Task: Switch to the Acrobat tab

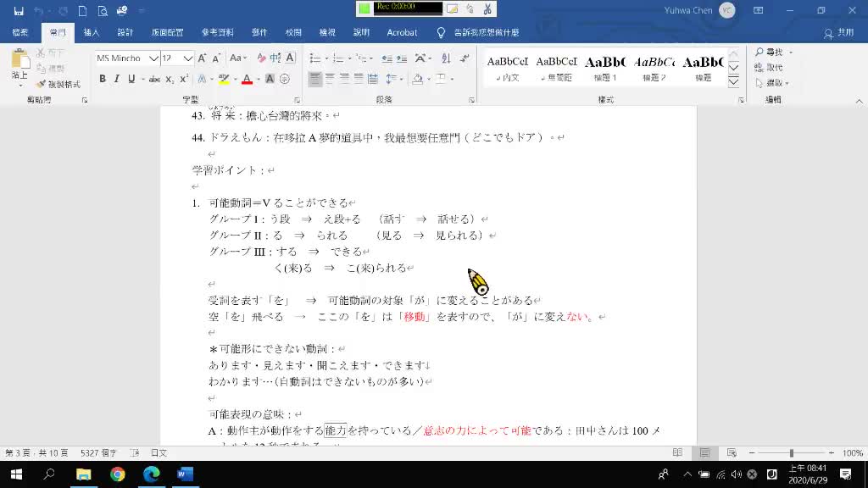Action: pyautogui.click(x=402, y=33)
